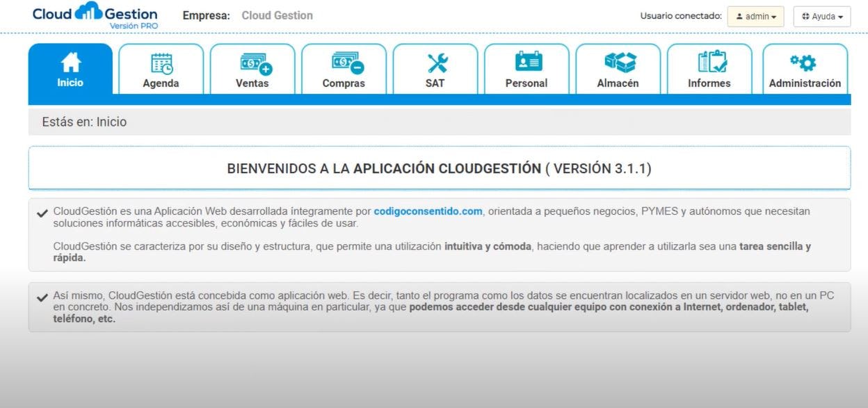Open the admin user dropdown

point(756,17)
